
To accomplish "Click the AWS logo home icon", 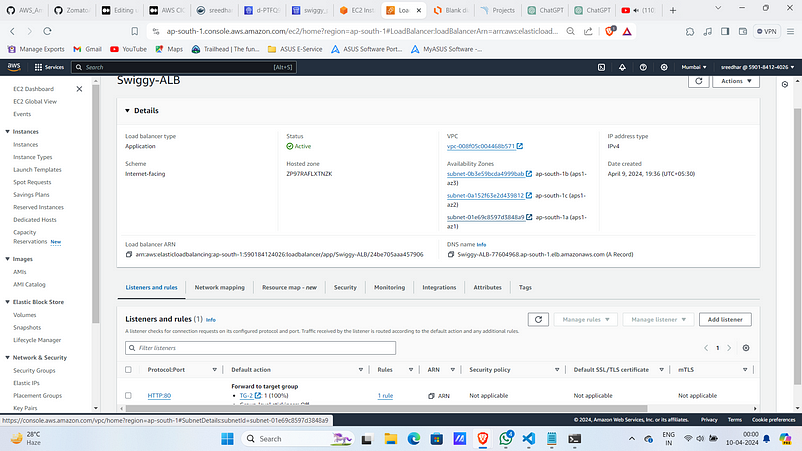I will (x=14, y=67).
